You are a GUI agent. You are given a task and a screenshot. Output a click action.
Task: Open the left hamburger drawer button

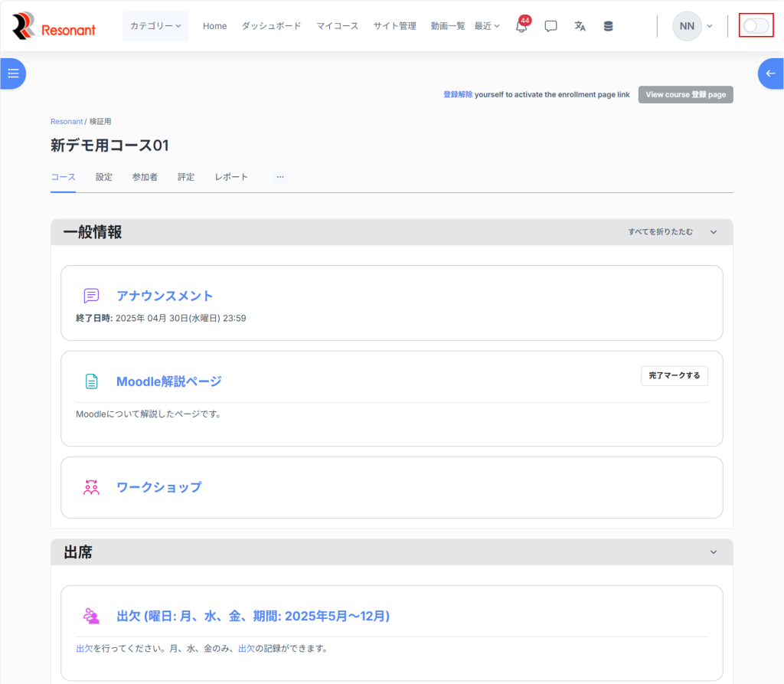point(13,74)
